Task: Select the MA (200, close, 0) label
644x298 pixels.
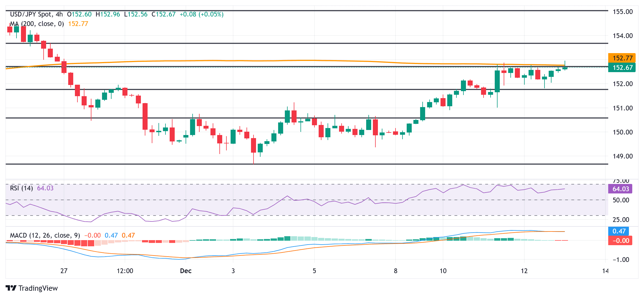Action: click(37, 24)
